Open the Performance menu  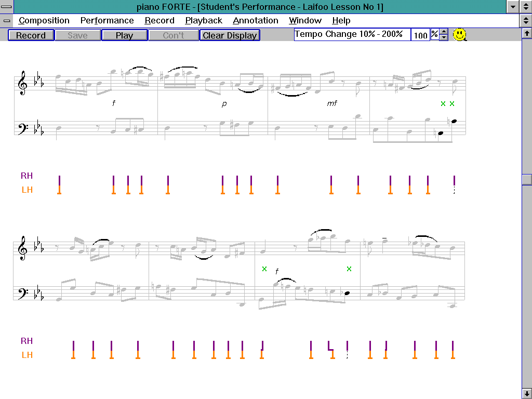coord(107,21)
